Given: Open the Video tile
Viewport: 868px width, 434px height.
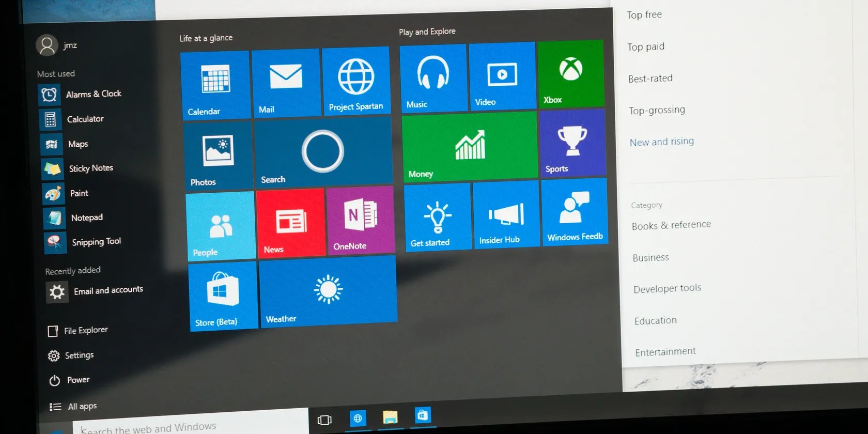Looking at the screenshot, I should (x=502, y=76).
